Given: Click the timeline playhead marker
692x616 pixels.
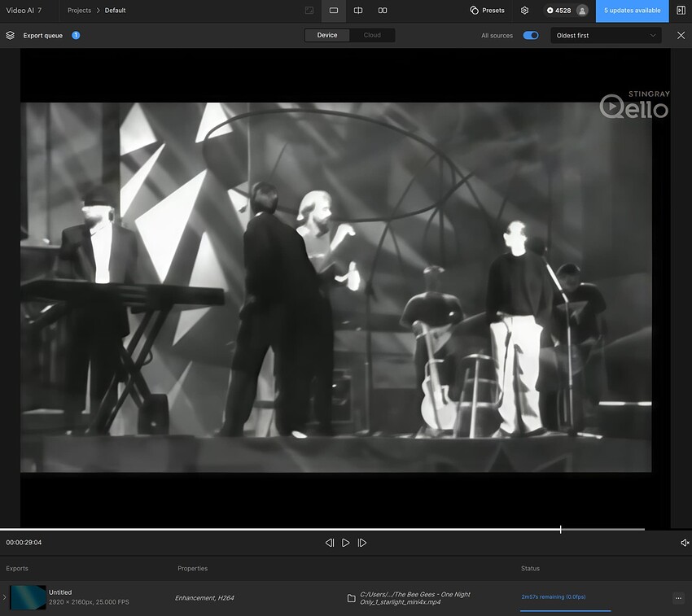Looking at the screenshot, I should [x=560, y=529].
